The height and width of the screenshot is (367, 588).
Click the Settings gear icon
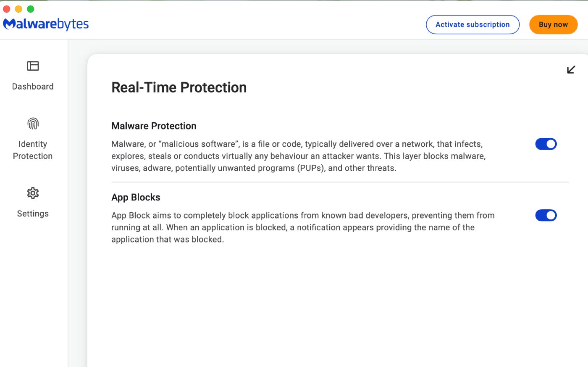pyautogui.click(x=33, y=193)
